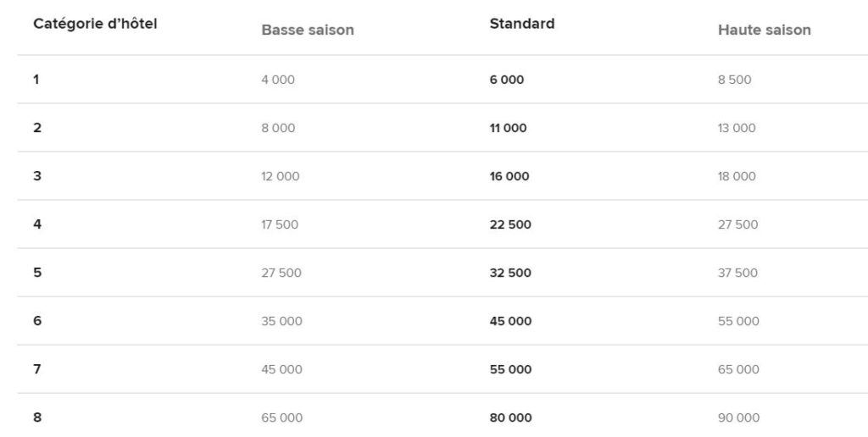Select the "Standard" column header
868x437 pixels.
pos(522,24)
